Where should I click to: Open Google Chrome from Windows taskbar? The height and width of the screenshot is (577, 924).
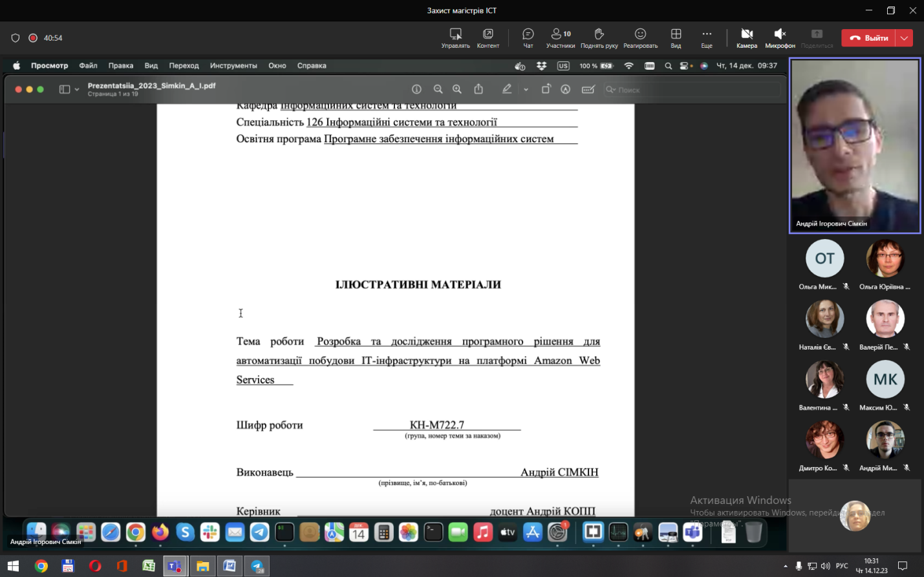tap(41, 566)
